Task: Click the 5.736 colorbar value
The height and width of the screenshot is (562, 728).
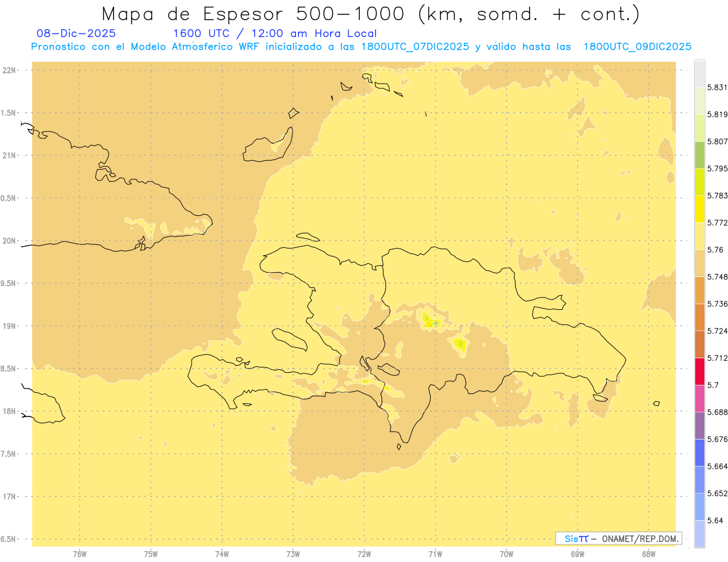Action: pyautogui.click(x=717, y=304)
